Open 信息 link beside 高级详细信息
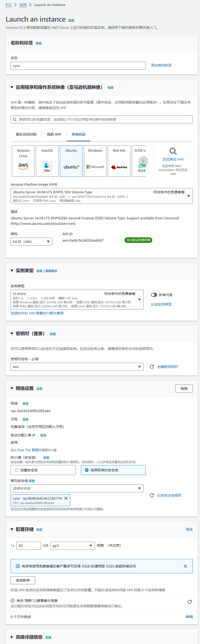The image size is (200, 644). click(x=48, y=638)
